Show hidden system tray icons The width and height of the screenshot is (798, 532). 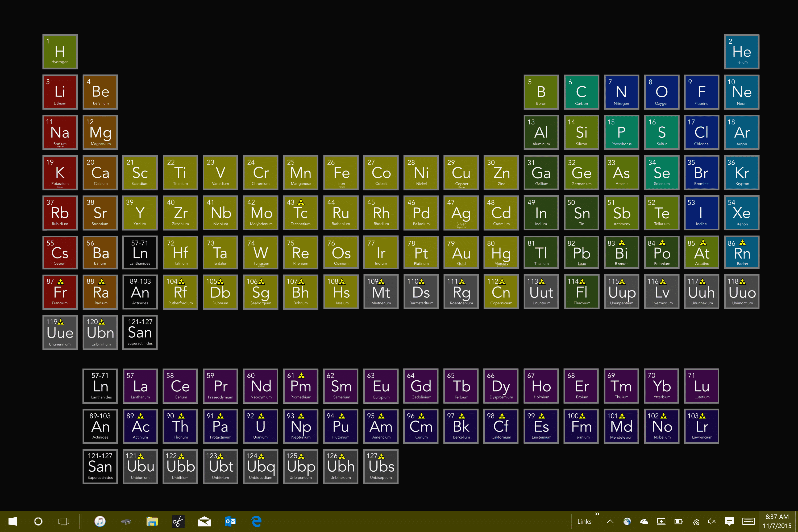[610, 521]
